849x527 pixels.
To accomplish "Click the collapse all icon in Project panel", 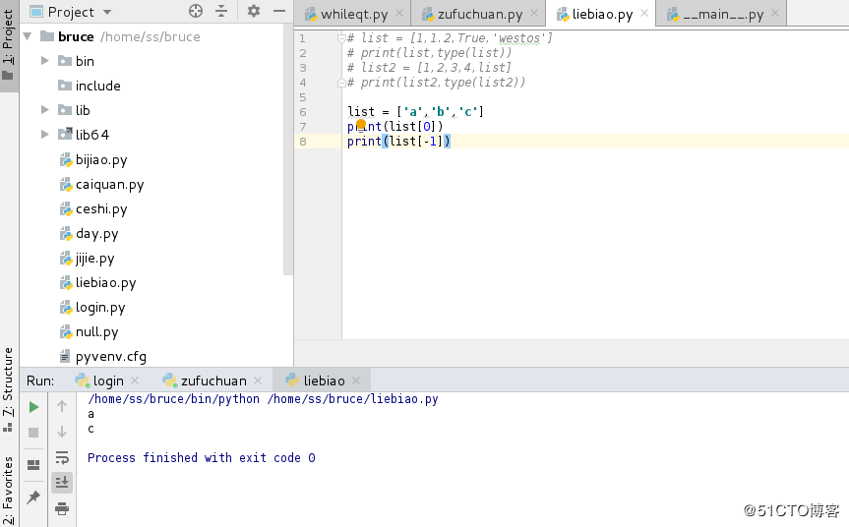I will [x=221, y=11].
